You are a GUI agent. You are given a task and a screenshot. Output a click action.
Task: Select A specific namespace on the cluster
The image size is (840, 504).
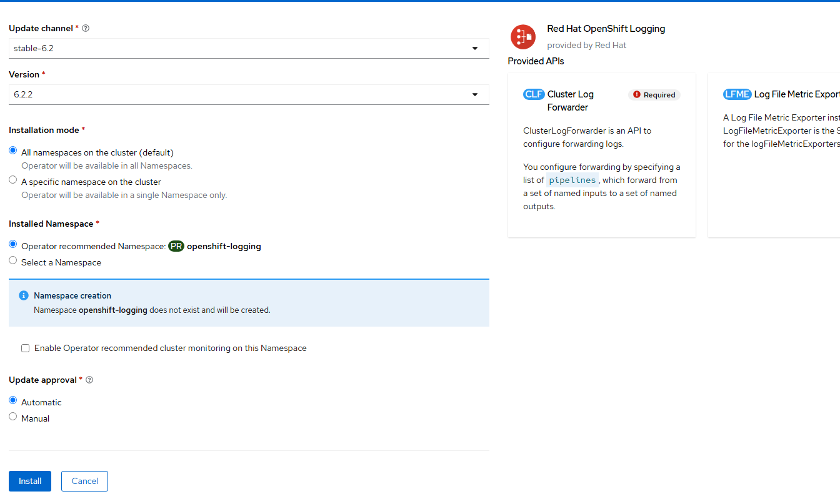[x=13, y=180]
